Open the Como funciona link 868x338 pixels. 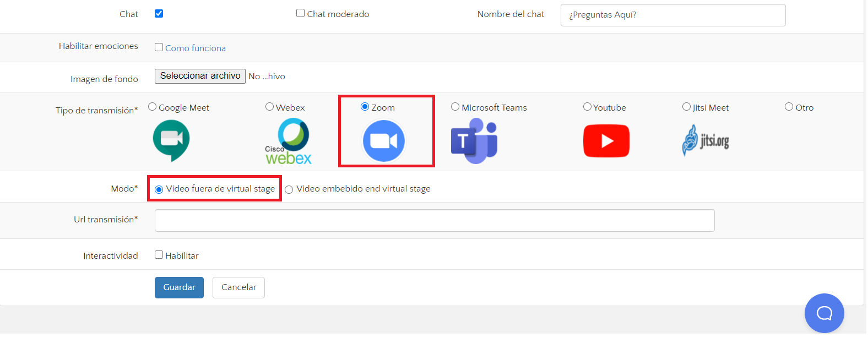[x=196, y=48]
